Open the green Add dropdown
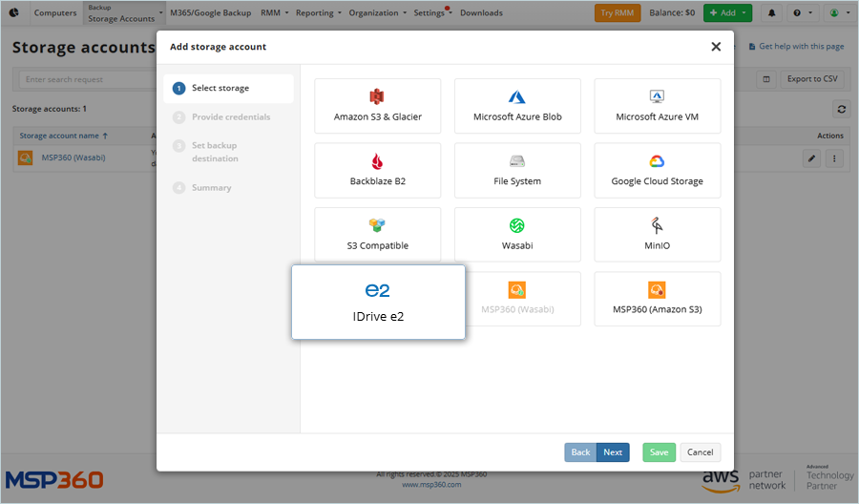This screenshot has width=859, height=504. [x=727, y=13]
